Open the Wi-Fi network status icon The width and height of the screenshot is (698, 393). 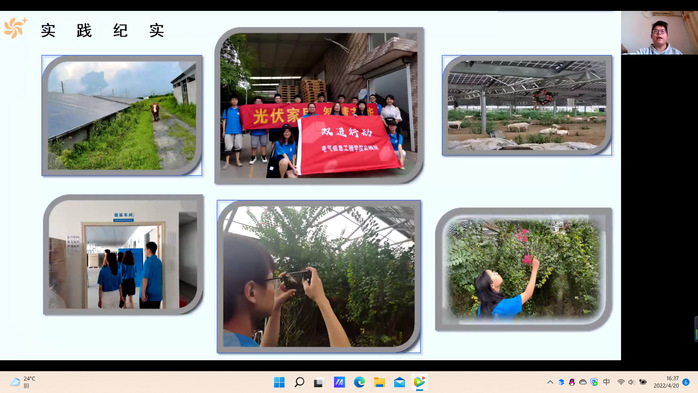[621, 382]
